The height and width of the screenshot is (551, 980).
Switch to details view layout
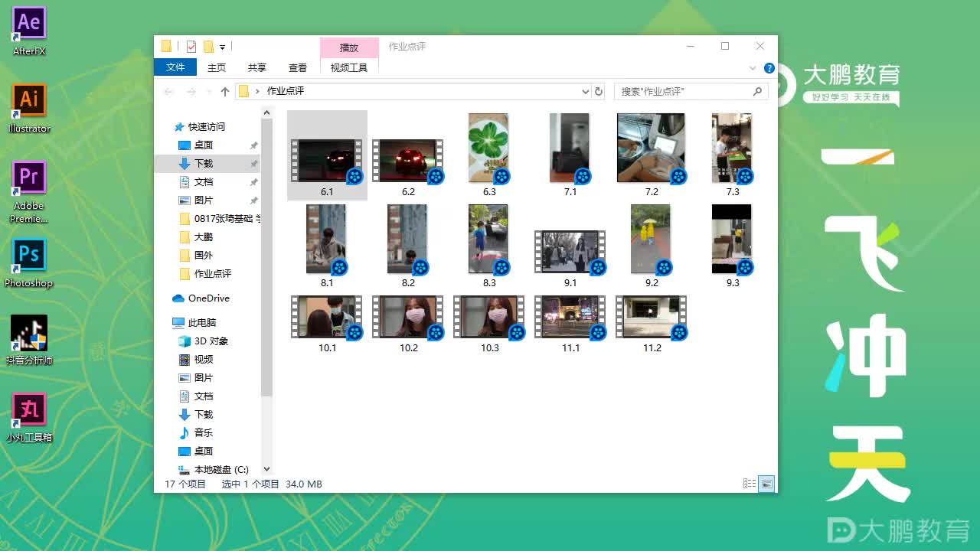(x=750, y=484)
